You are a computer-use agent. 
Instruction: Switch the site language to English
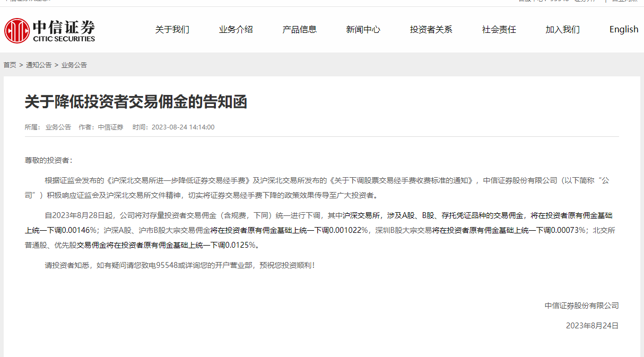tap(624, 30)
